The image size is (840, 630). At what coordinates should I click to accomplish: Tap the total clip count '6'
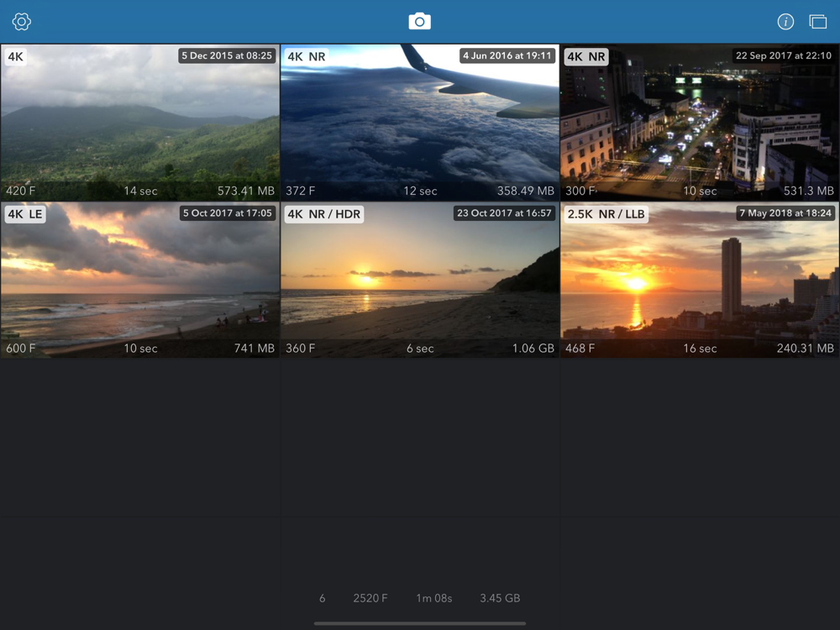click(x=322, y=598)
